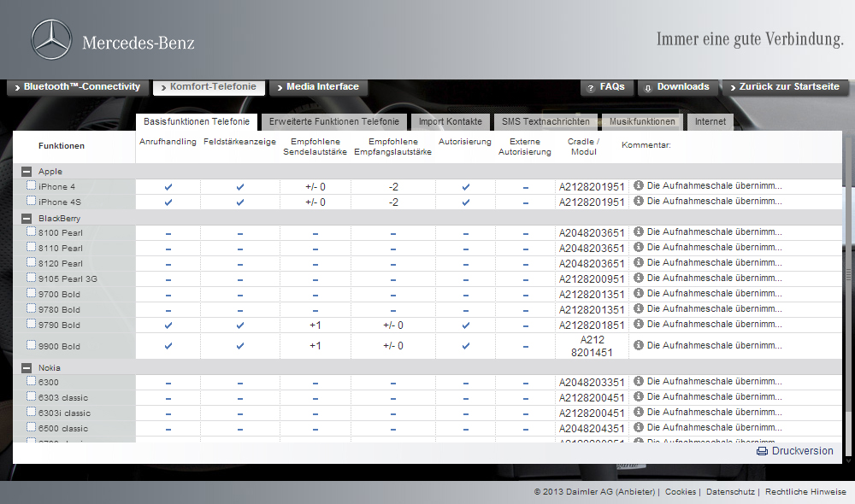Screen dimensions: 855x504
Task: Click the Downloads arrow icon
Action: pyautogui.click(x=648, y=87)
